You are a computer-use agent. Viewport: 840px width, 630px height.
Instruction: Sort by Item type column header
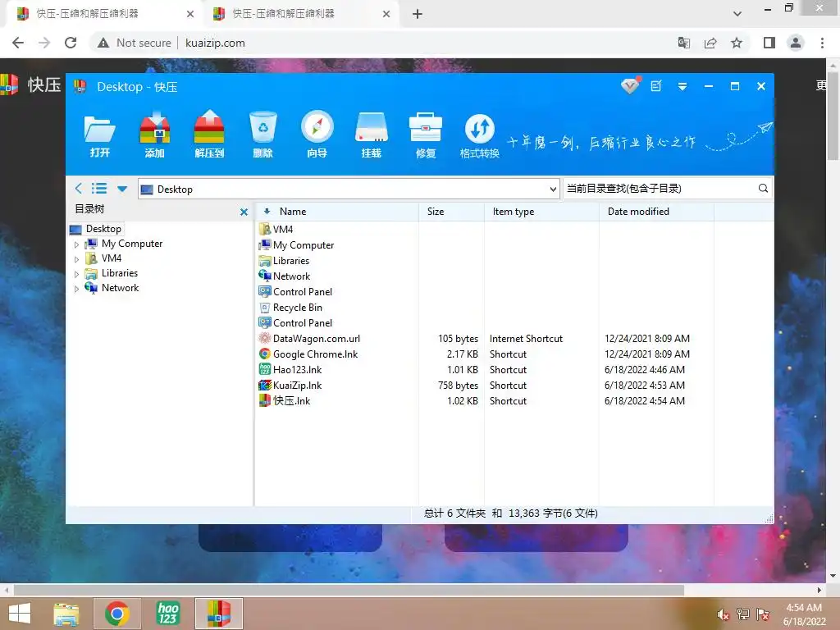(541, 212)
